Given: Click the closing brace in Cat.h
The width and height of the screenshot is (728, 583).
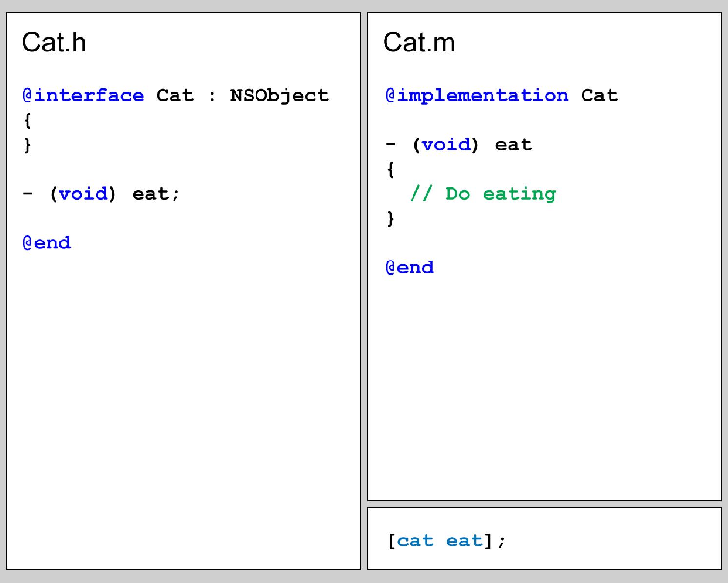Looking at the screenshot, I should 28,145.
